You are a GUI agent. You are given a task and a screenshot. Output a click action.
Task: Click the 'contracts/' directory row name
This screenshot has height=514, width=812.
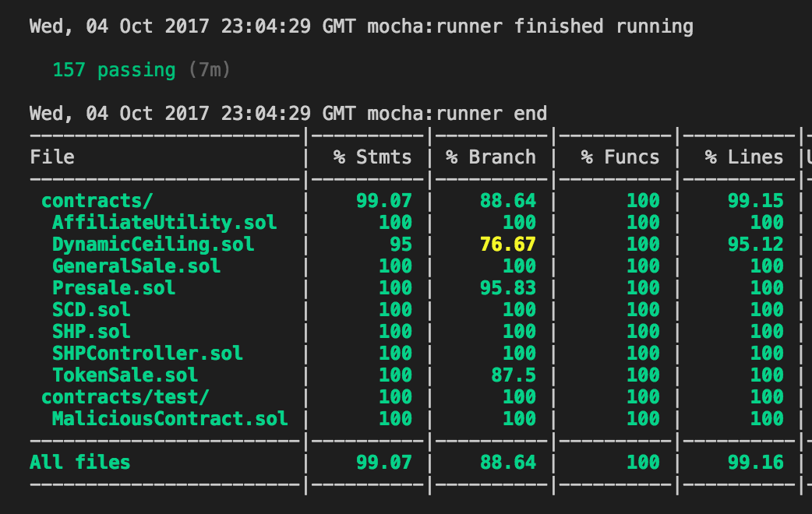97,201
